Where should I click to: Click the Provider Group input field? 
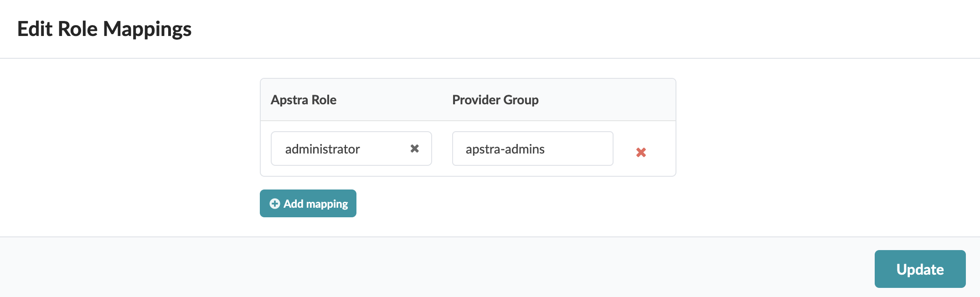(x=532, y=148)
